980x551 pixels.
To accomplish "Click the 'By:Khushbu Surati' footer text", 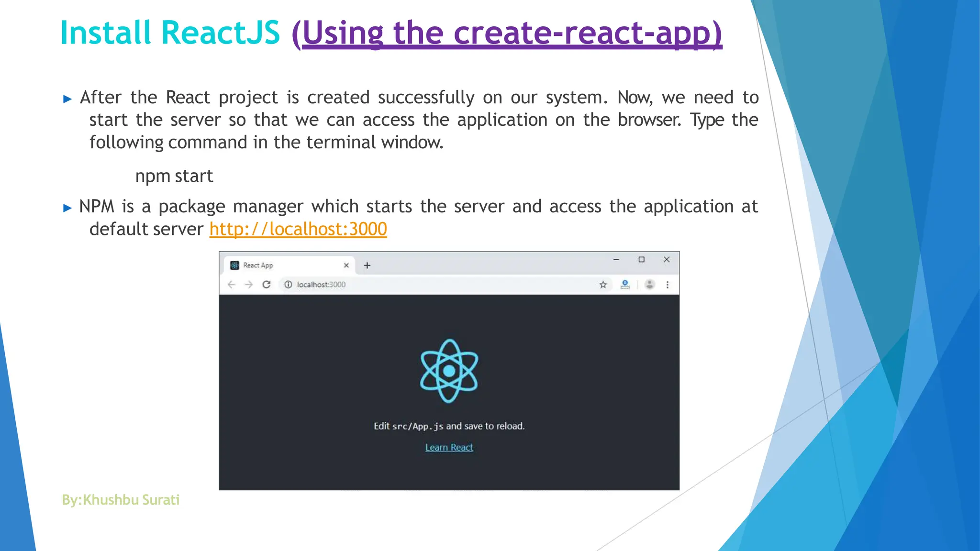I will pos(121,500).
